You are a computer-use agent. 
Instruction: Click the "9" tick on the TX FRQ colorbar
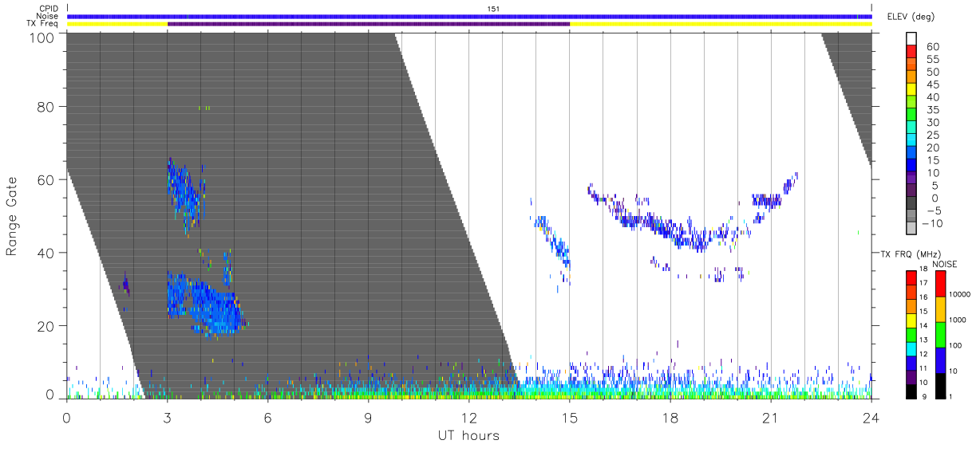pos(923,396)
